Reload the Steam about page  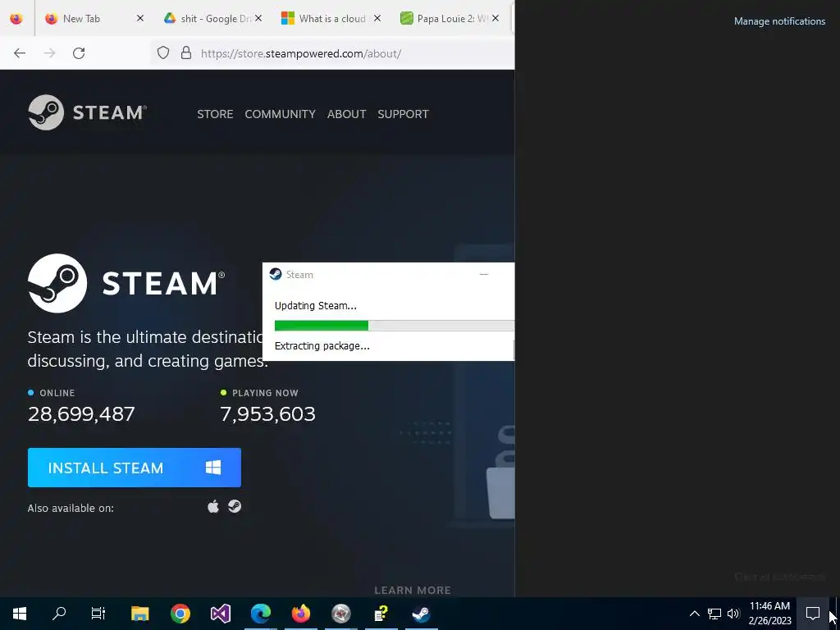[79, 53]
